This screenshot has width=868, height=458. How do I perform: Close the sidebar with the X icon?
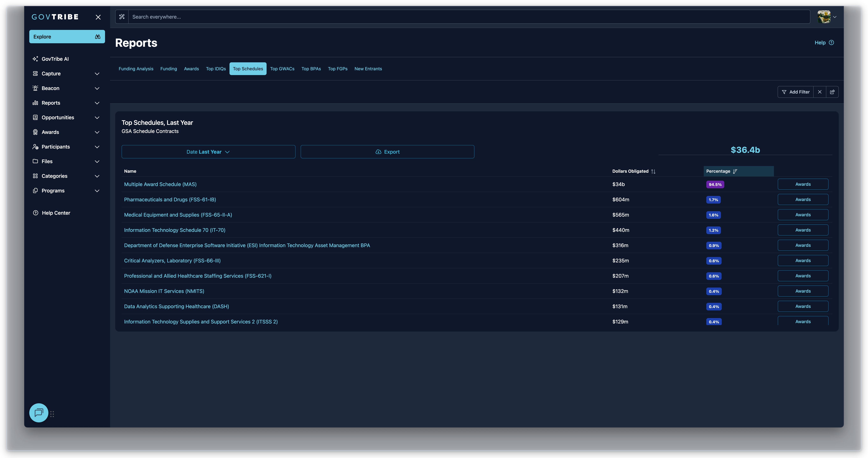(98, 17)
